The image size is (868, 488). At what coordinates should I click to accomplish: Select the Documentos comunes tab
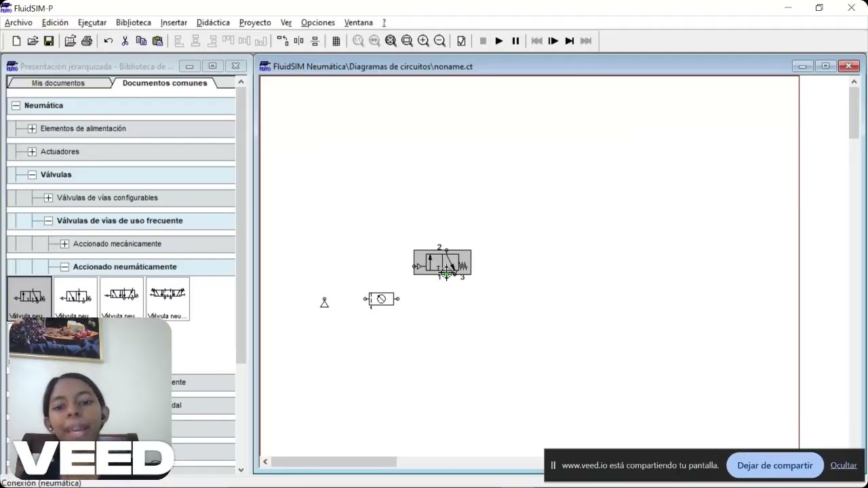click(165, 83)
